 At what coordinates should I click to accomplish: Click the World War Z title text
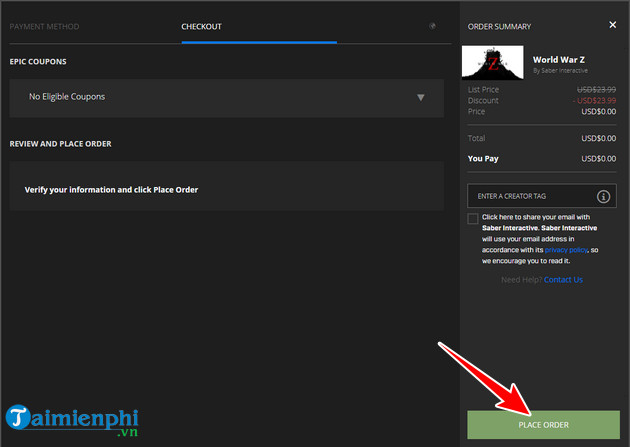pyautogui.click(x=558, y=59)
